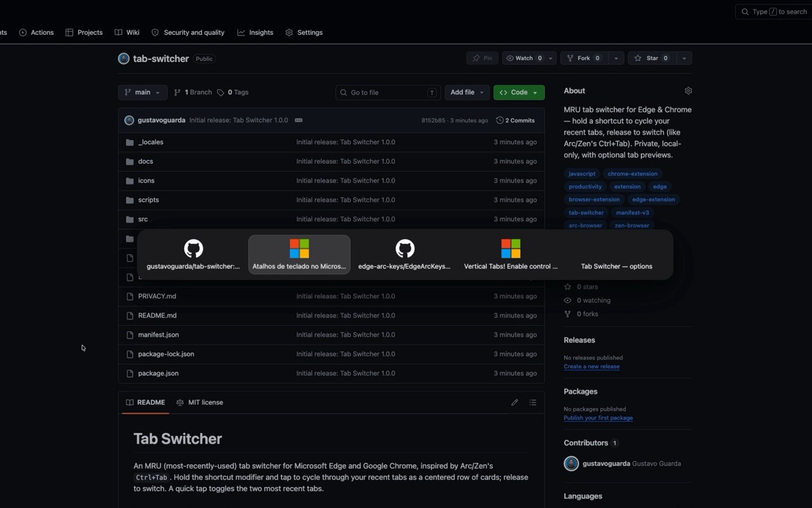The image size is (812, 508).
Task: Open commit hash 8152b85
Action: [433, 121]
